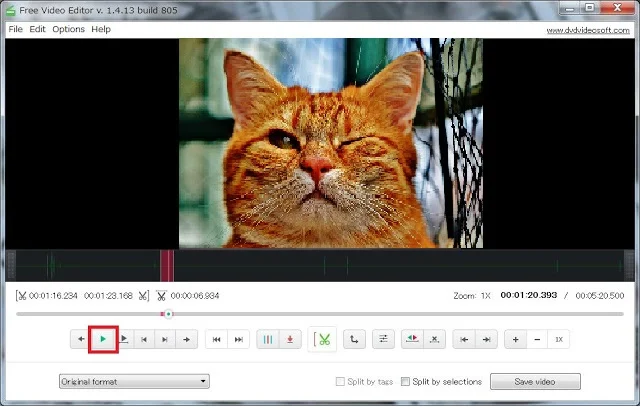Screen dimensions: 640x407
Task: Click the Save video button
Action: [535, 382]
